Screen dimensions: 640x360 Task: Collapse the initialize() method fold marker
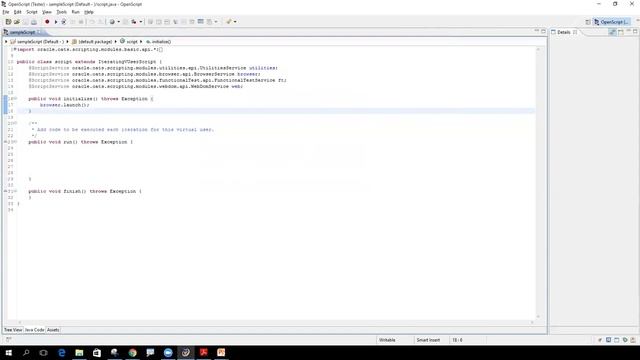(16, 98)
